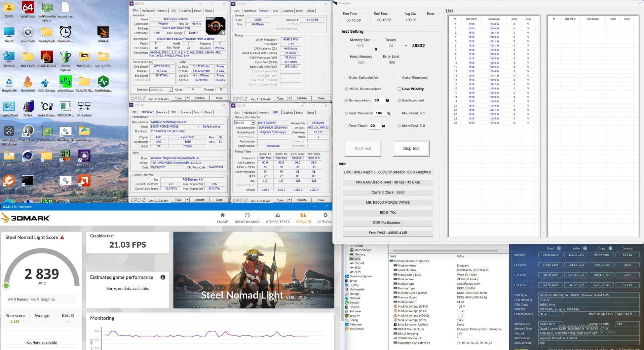Click the warning icon next to Steel Nomad Light Score
This screenshot has height=350, width=644.
pyautogui.click(x=62, y=238)
